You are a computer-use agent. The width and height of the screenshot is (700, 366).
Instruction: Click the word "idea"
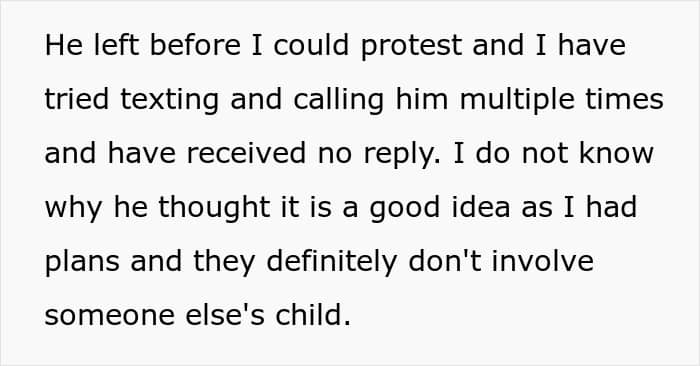(x=481, y=207)
